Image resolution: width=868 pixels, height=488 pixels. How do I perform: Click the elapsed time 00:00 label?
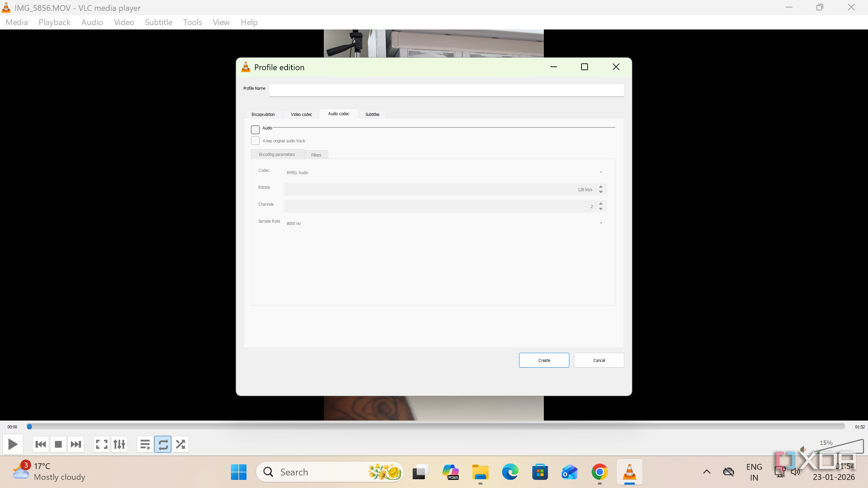point(12,427)
